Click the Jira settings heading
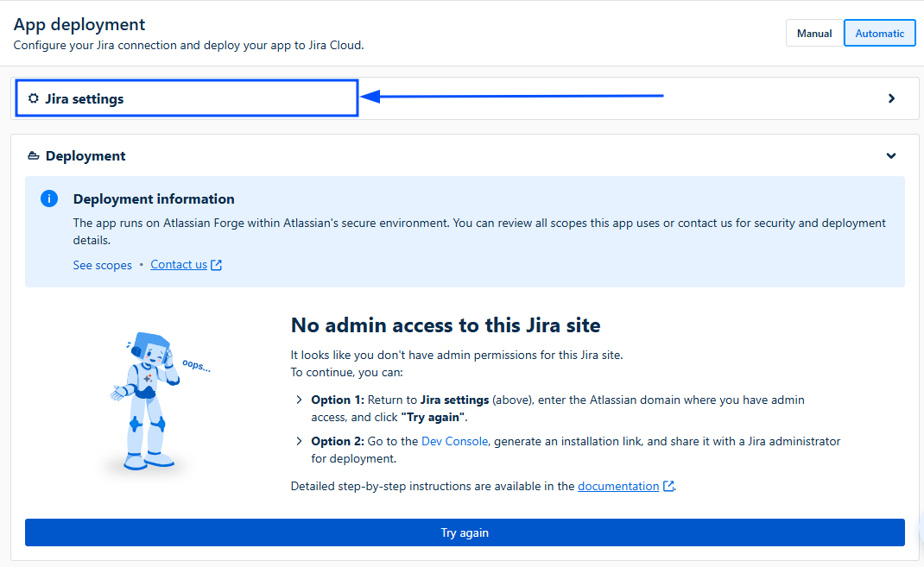The width and height of the screenshot is (924, 567). coord(85,98)
